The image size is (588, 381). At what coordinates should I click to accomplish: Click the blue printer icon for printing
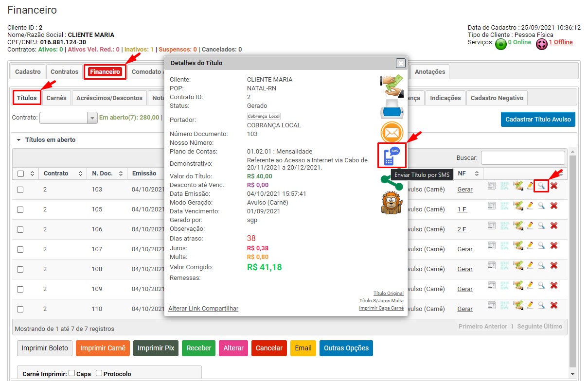click(392, 110)
